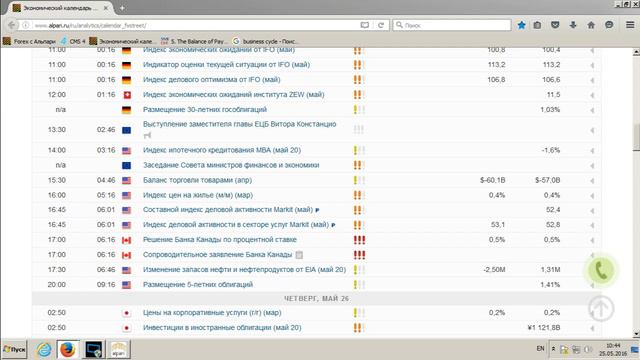640x360 pixels.
Task: Open the business cycle bookmark
Action: click(x=265, y=41)
